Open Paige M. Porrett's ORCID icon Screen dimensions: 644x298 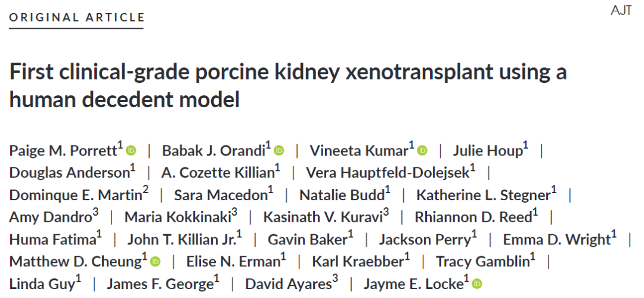coord(131,151)
